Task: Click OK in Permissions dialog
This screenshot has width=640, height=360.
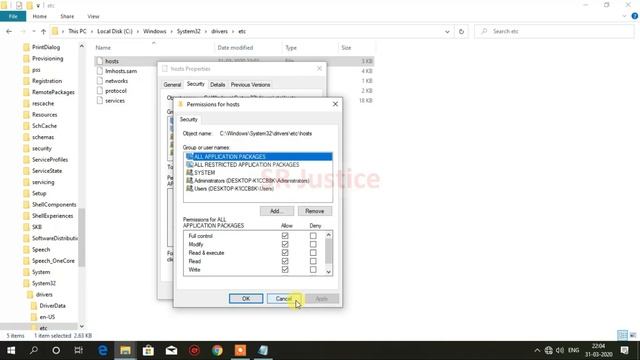Action: tap(246, 299)
